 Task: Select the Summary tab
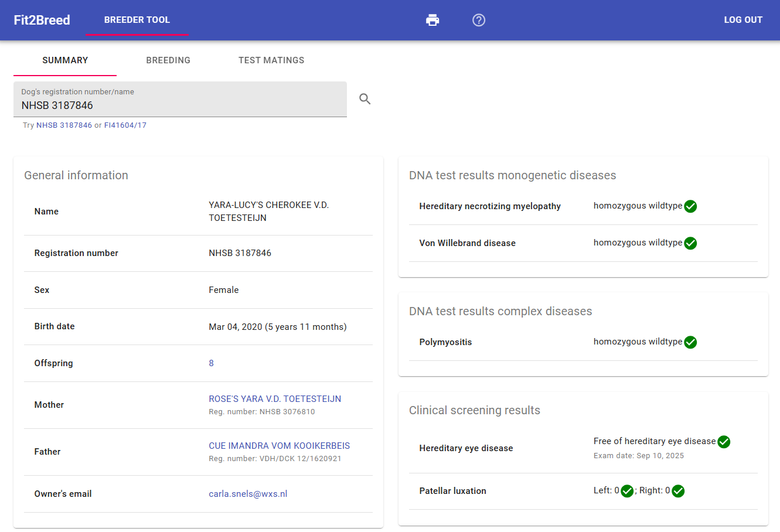coord(65,60)
